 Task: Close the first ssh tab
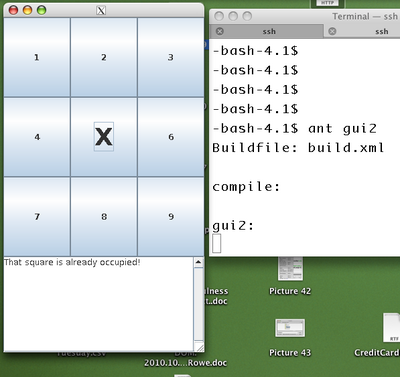[220, 31]
